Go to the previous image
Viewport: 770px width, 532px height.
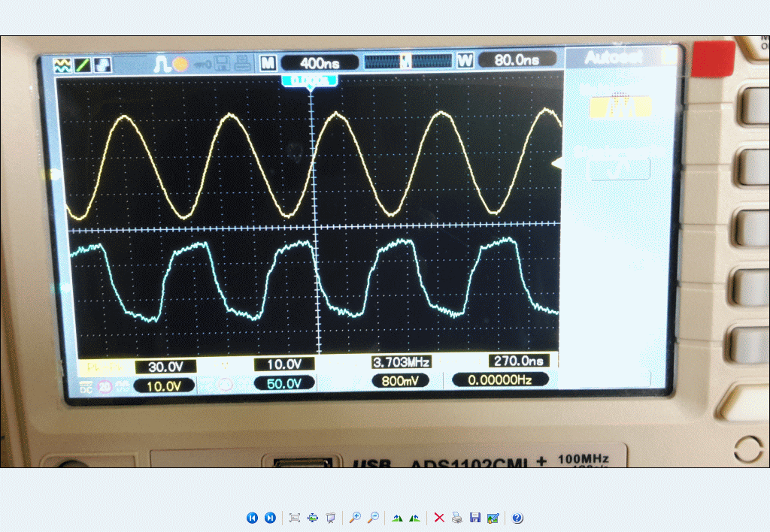[x=252, y=518]
